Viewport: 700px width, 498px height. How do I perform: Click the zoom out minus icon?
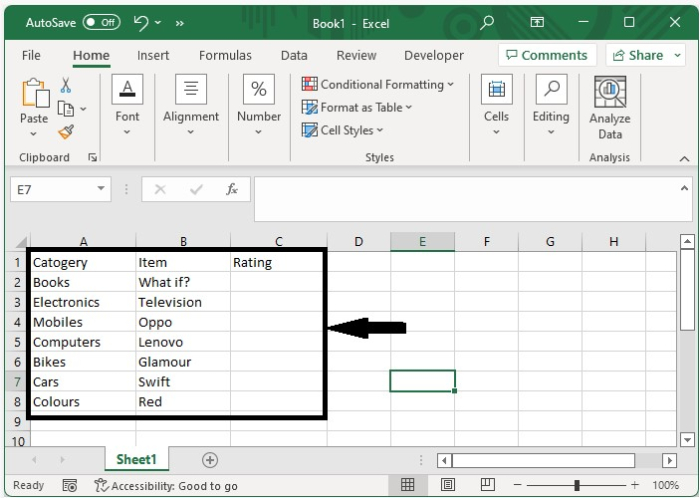(517, 485)
